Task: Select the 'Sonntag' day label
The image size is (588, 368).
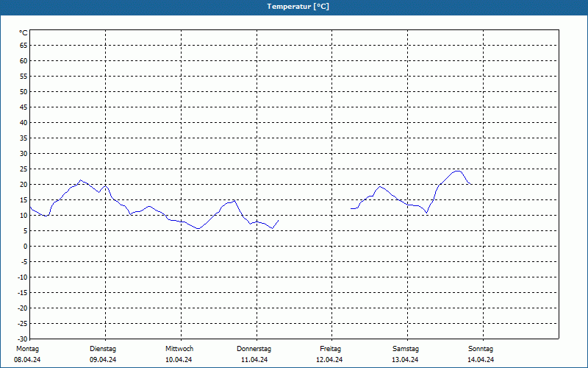Action: point(481,349)
